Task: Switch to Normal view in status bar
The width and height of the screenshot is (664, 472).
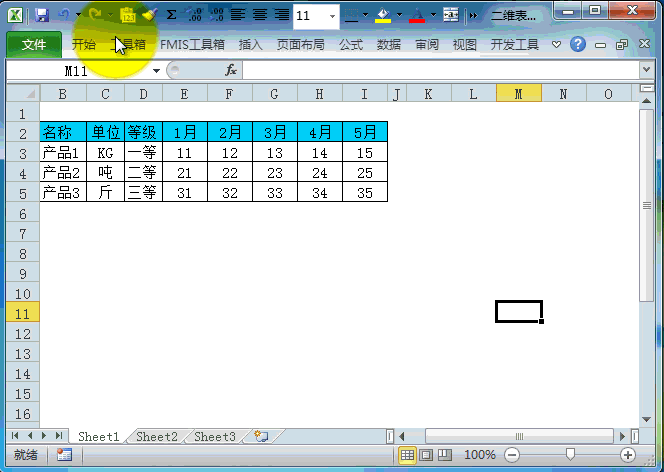Action: 407,455
